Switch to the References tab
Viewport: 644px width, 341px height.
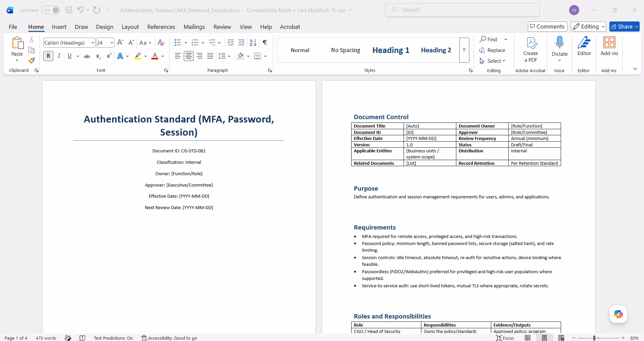point(161,27)
